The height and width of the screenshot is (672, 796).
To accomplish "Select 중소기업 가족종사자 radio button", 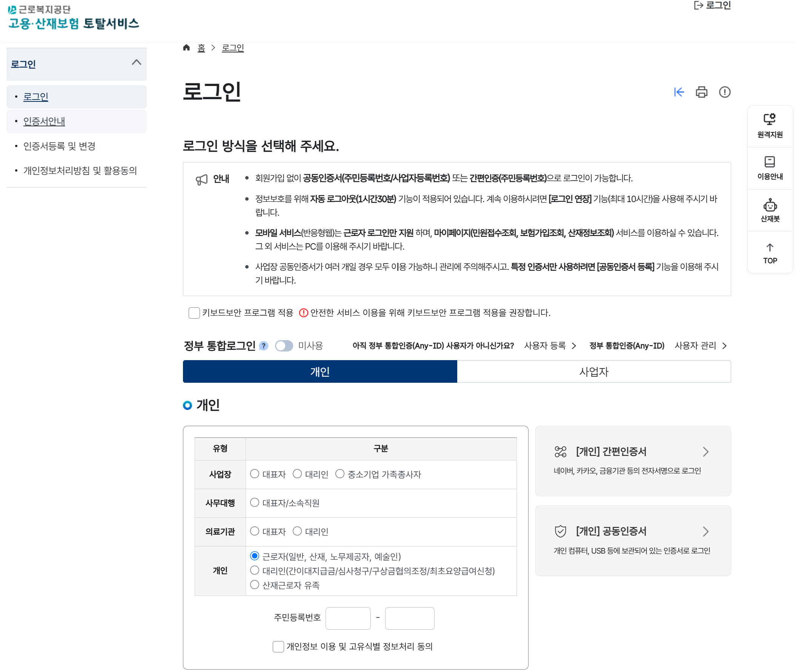I will tap(340, 474).
